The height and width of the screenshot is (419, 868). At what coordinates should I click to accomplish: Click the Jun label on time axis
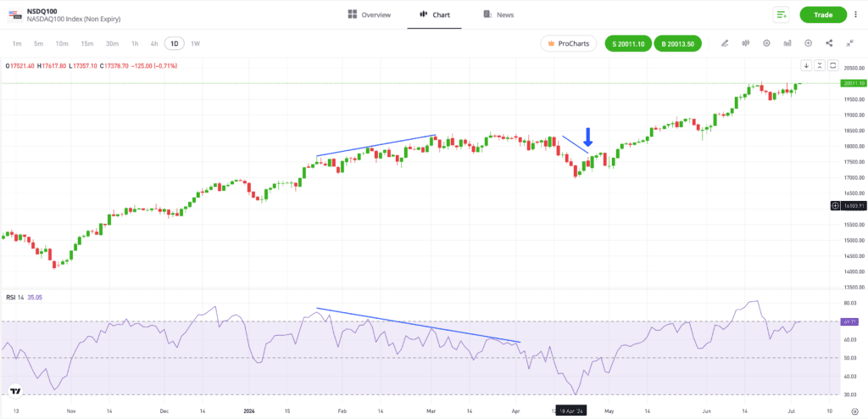[x=706, y=412]
